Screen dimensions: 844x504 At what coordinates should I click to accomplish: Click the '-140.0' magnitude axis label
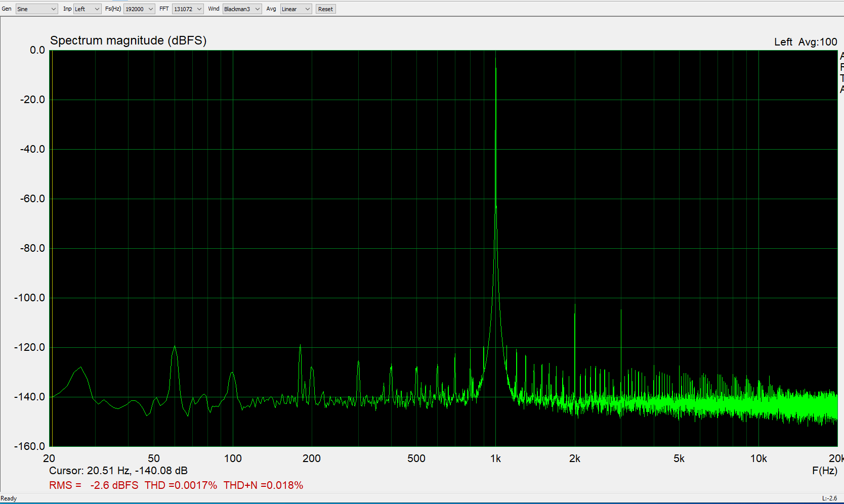[30, 397]
